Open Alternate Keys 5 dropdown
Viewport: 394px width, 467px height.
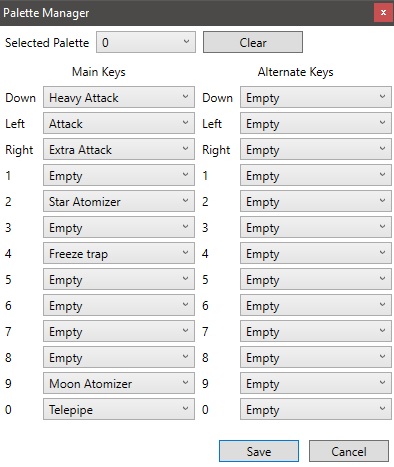click(316, 279)
